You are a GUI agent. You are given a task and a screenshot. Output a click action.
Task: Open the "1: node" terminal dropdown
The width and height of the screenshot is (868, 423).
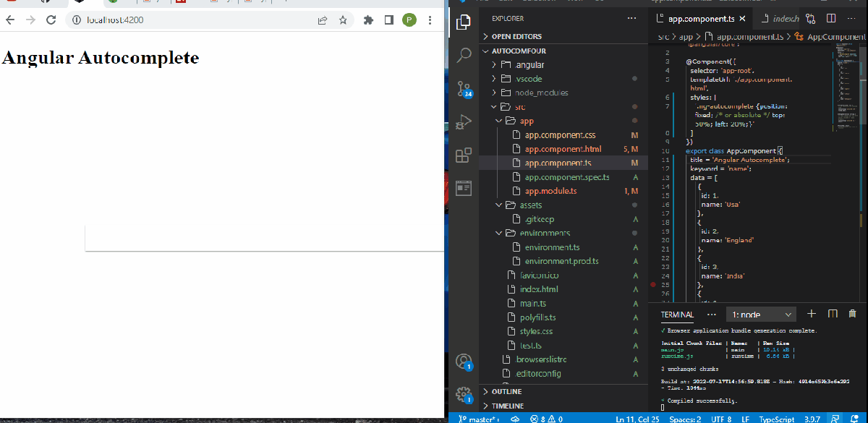pyautogui.click(x=760, y=314)
